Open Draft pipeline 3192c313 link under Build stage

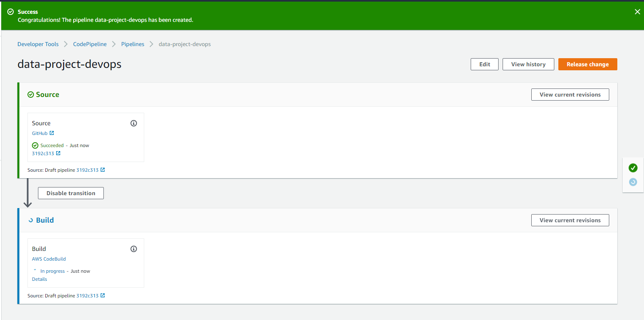click(x=87, y=296)
